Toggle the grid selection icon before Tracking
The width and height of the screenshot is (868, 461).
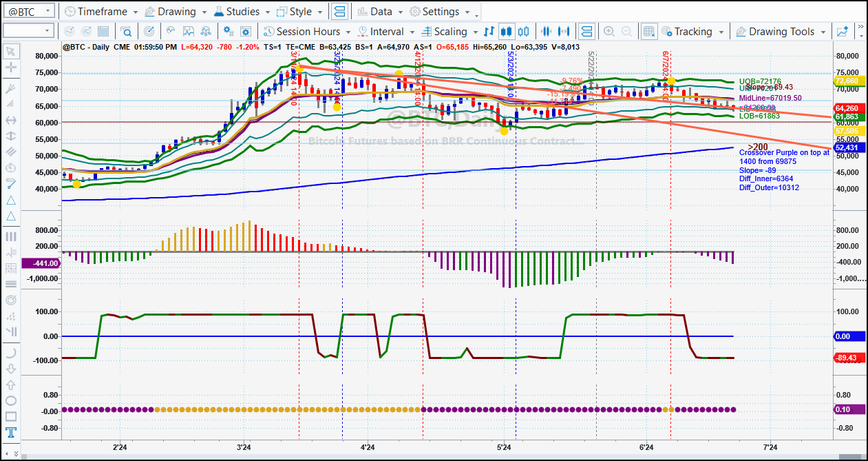click(x=648, y=31)
